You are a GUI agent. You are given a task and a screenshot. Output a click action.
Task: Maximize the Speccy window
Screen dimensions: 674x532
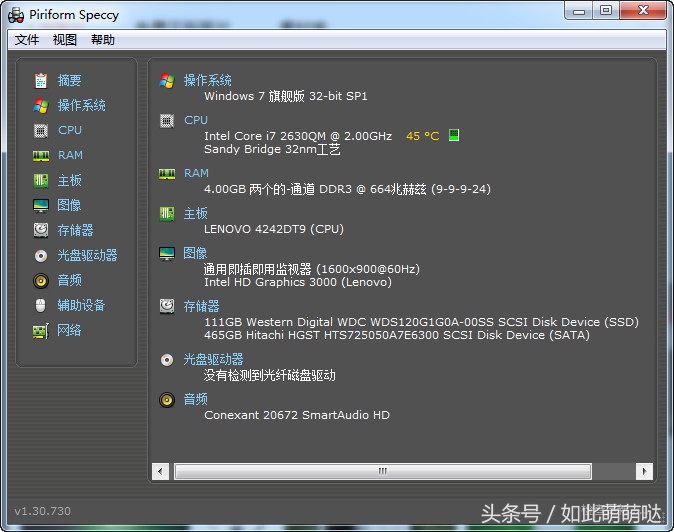pos(606,10)
